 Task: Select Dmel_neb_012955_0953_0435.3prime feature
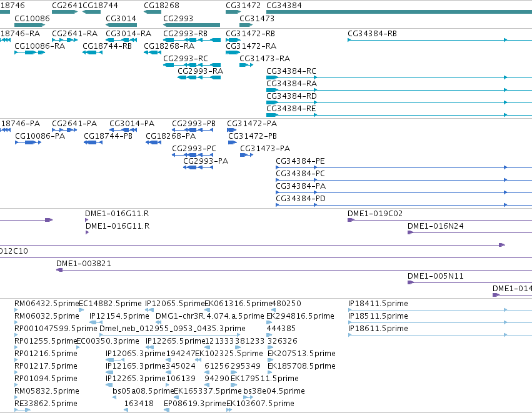(170, 335)
